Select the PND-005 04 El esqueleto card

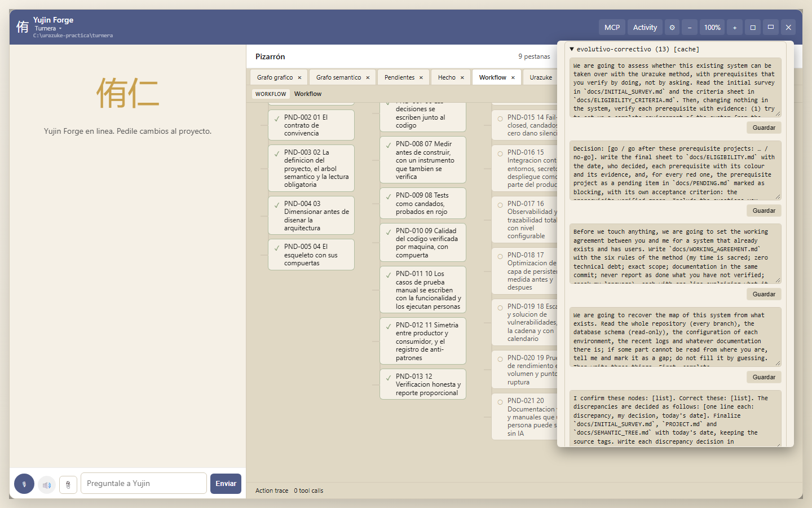tap(311, 255)
